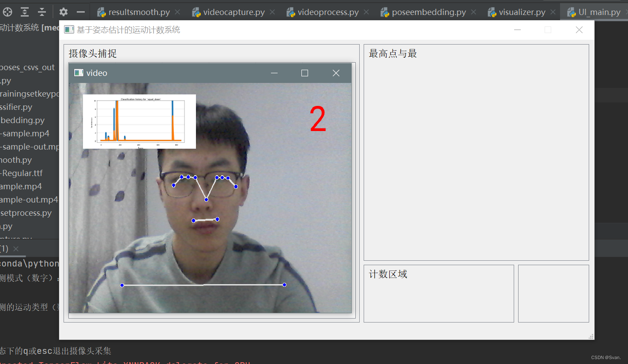Close the videocapture.py editor tab

[272, 12]
